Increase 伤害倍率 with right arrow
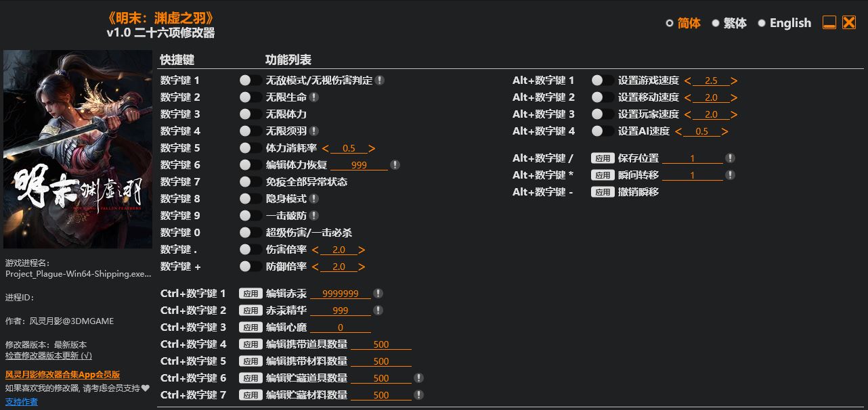The width and height of the screenshot is (868, 410). [362, 250]
